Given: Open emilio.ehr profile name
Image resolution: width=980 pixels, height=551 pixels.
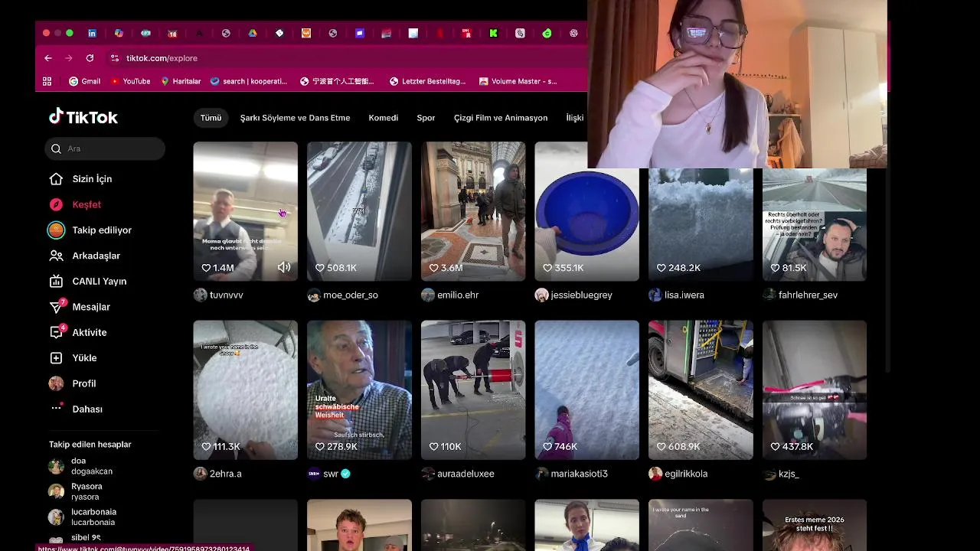Looking at the screenshot, I should pos(458,295).
